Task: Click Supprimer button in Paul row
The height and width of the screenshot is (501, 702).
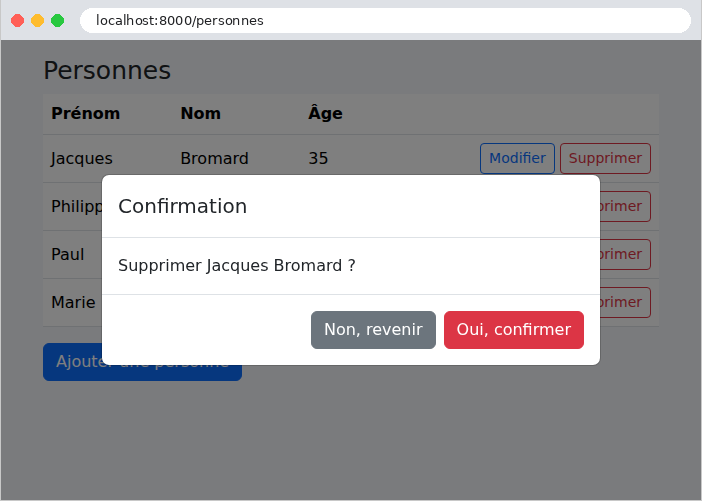Action: 625,254
